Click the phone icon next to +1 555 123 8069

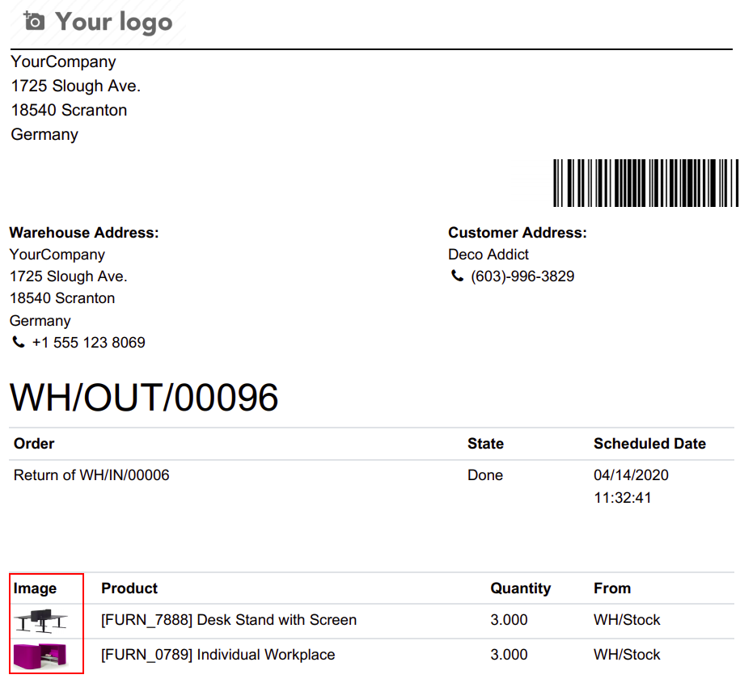[x=18, y=343]
